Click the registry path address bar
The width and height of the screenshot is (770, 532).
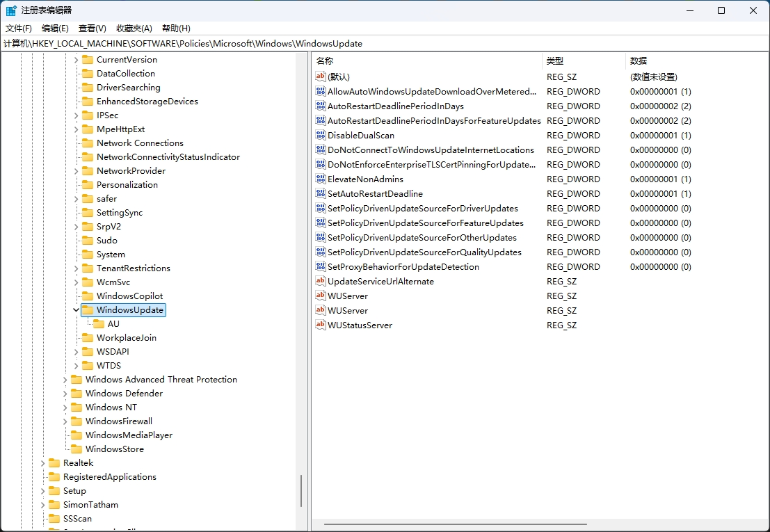pos(385,44)
